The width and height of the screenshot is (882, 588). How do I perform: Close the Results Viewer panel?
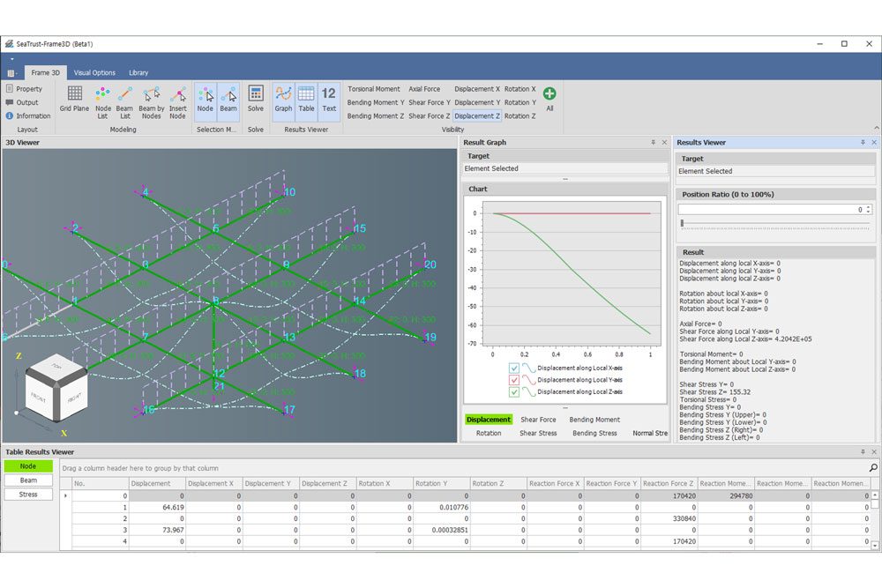tap(874, 142)
